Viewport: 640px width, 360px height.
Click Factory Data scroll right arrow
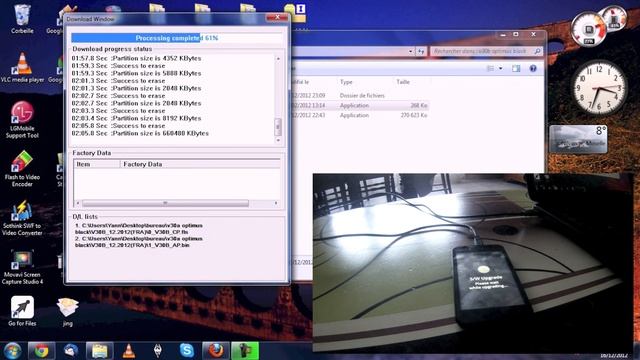tap(276, 203)
